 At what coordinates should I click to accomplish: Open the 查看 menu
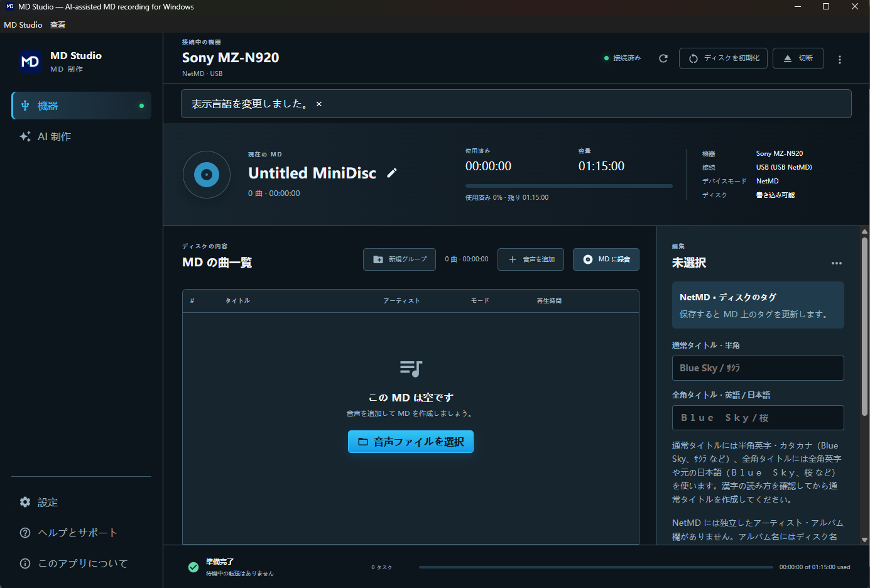click(58, 25)
